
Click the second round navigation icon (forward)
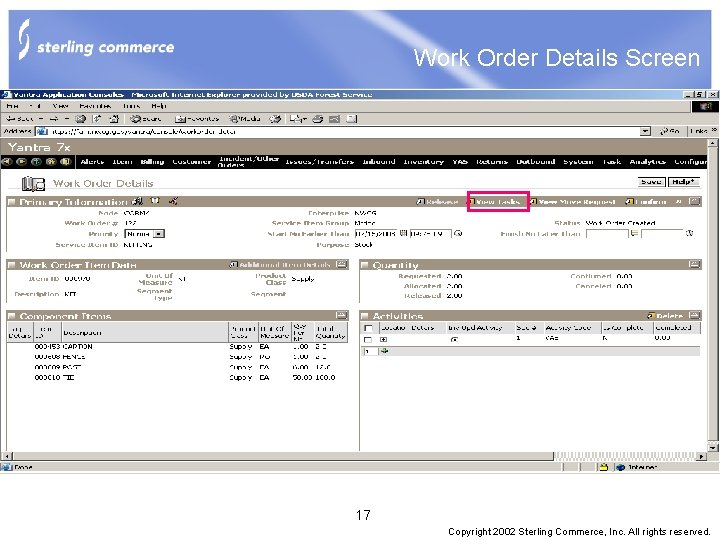21,162
